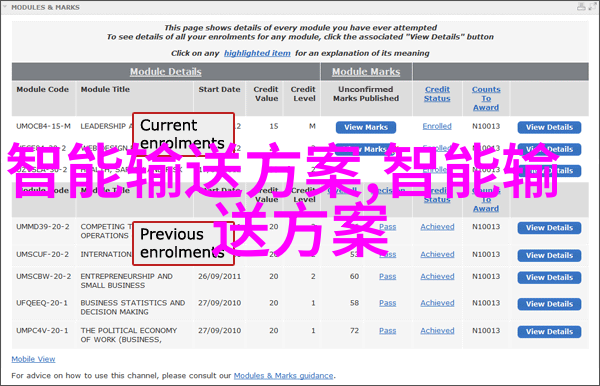
Task: View details for Entrepreneurship and Small Business
Action: point(549,278)
